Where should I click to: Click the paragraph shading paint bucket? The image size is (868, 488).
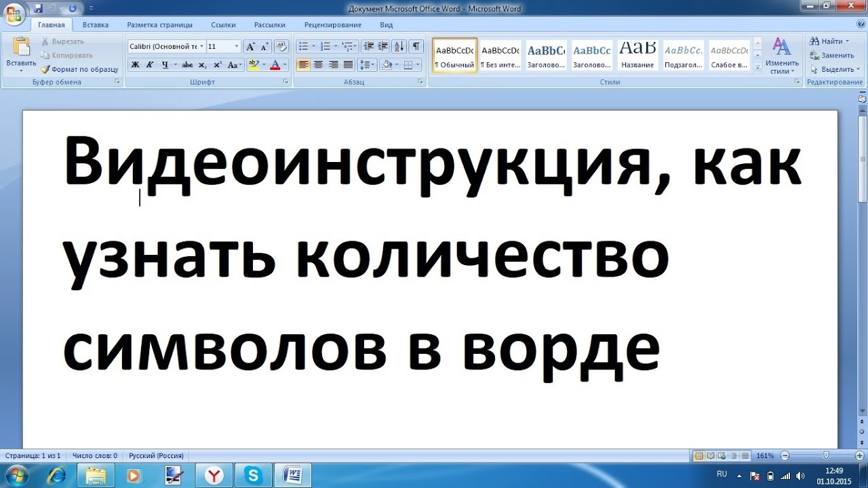coord(387,65)
